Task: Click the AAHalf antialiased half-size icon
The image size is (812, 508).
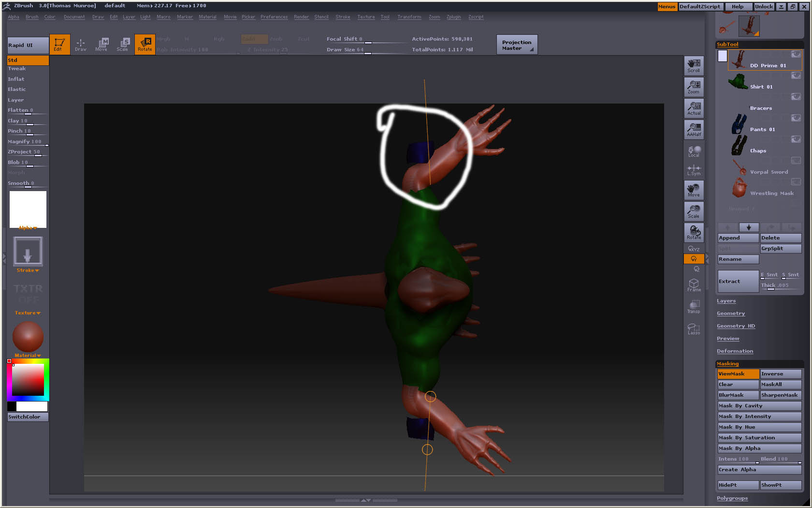Action: (x=694, y=129)
